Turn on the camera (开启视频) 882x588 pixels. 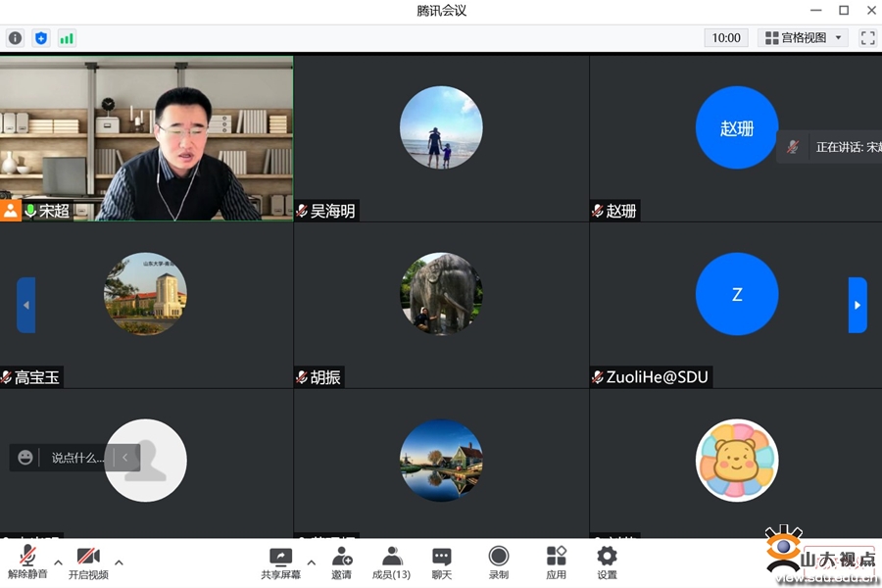click(x=88, y=563)
